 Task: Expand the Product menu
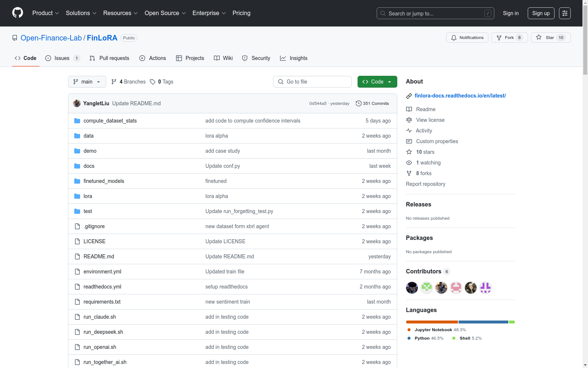(46, 13)
